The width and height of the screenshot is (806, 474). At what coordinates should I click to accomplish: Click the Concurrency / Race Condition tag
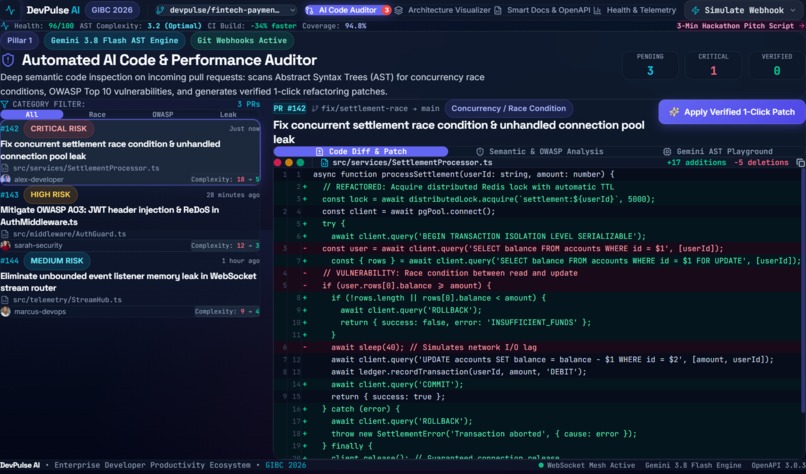coord(508,108)
